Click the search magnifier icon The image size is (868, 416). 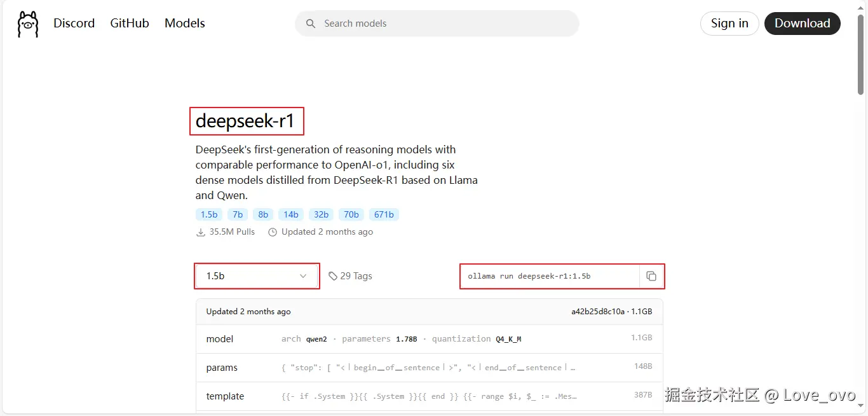(311, 24)
